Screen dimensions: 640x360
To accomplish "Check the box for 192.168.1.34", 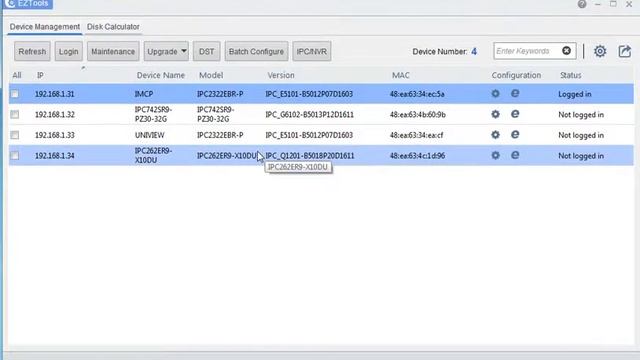I will click(15, 156).
